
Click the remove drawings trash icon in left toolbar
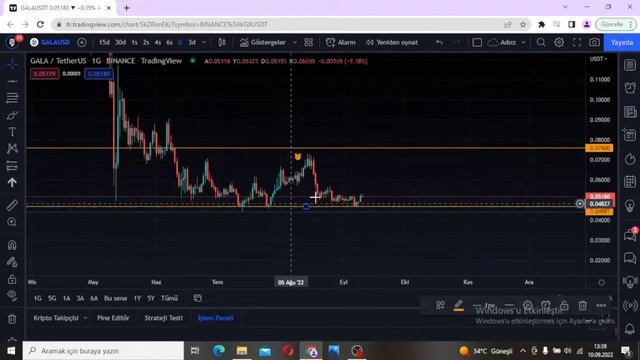(12, 319)
